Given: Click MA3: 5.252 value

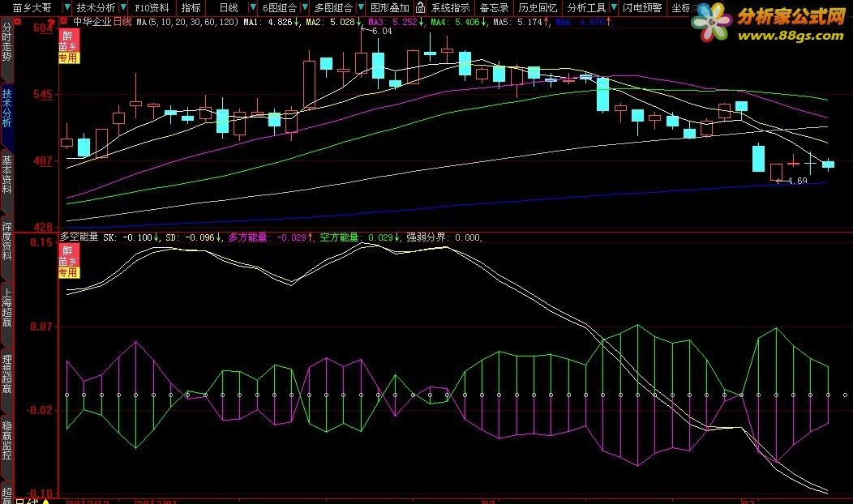Looking at the screenshot, I should pos(396,23).
